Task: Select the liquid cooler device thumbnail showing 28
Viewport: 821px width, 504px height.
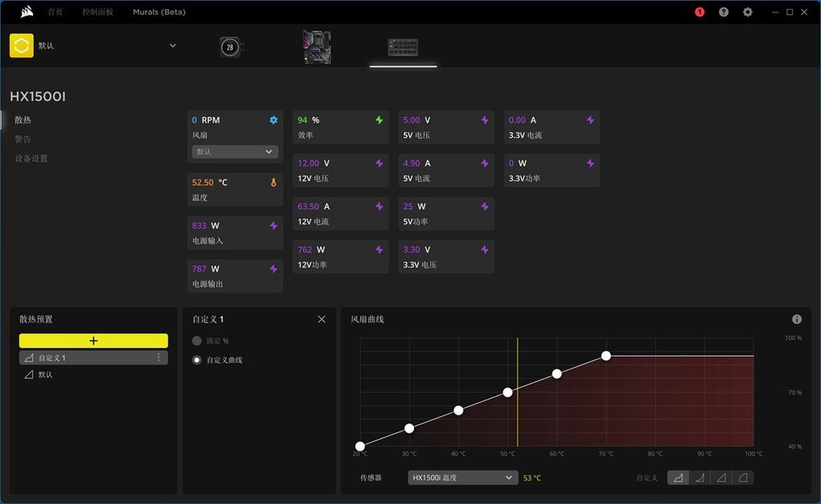Action: point(231,47)
